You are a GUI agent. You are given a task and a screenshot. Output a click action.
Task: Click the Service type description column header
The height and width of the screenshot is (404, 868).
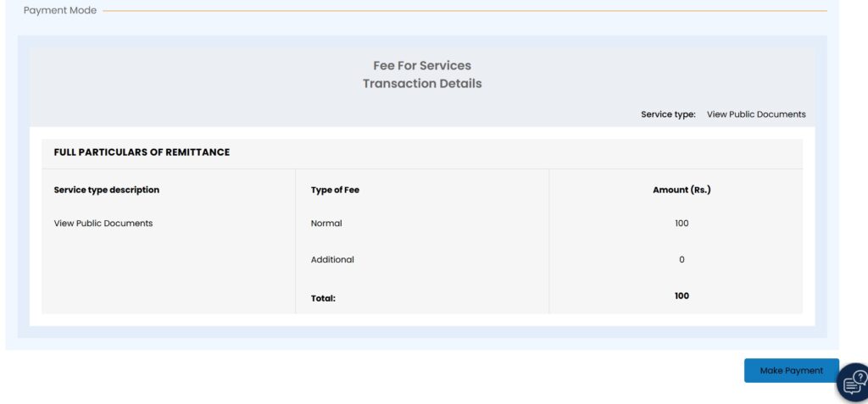[106, 190]
